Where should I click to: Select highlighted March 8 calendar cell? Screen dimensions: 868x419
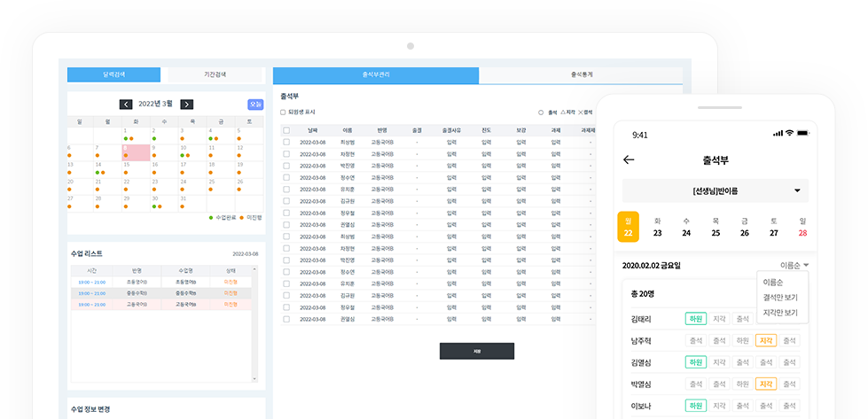pyautogui.click(x=137, y=152)
